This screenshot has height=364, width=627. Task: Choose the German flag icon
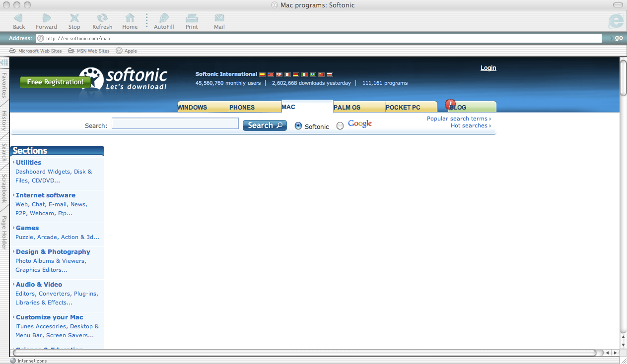(x=296, y=74)
